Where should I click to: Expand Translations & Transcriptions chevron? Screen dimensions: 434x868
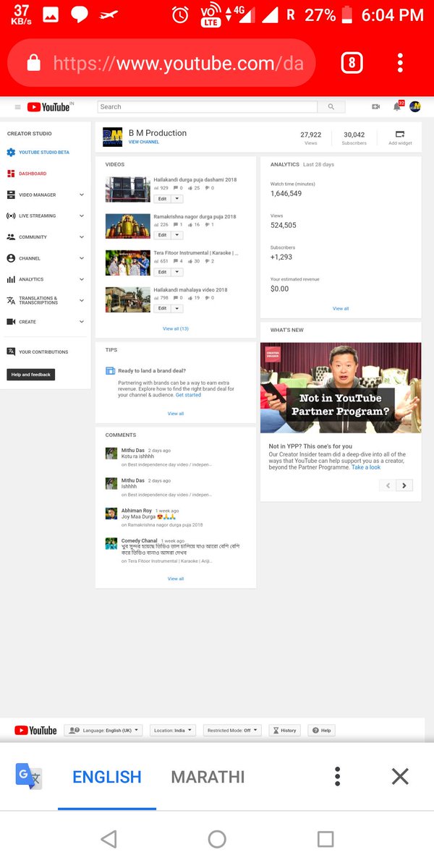[82, 300]
